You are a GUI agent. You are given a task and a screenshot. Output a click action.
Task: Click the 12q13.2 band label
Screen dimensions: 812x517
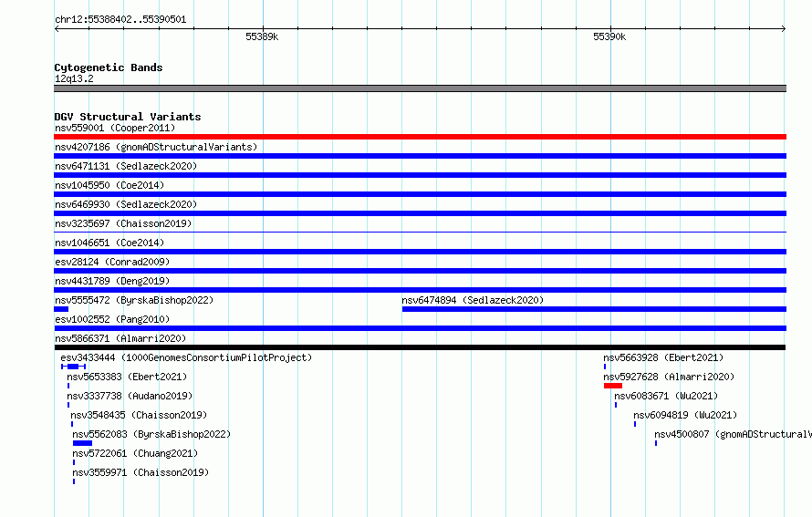(x=74, y=78)
